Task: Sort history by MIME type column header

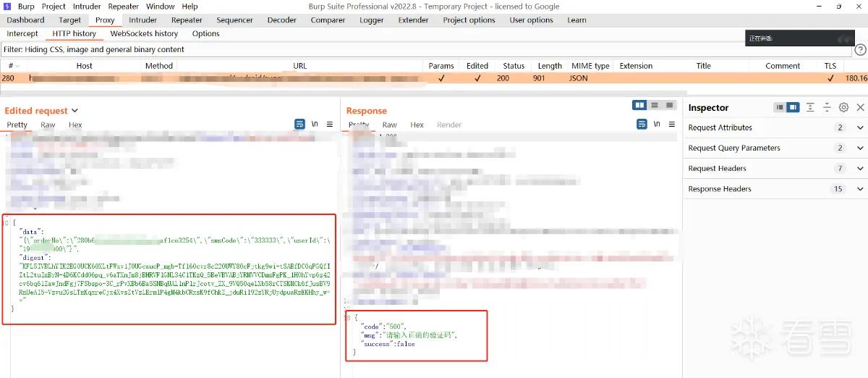Action: coord(591,66)
